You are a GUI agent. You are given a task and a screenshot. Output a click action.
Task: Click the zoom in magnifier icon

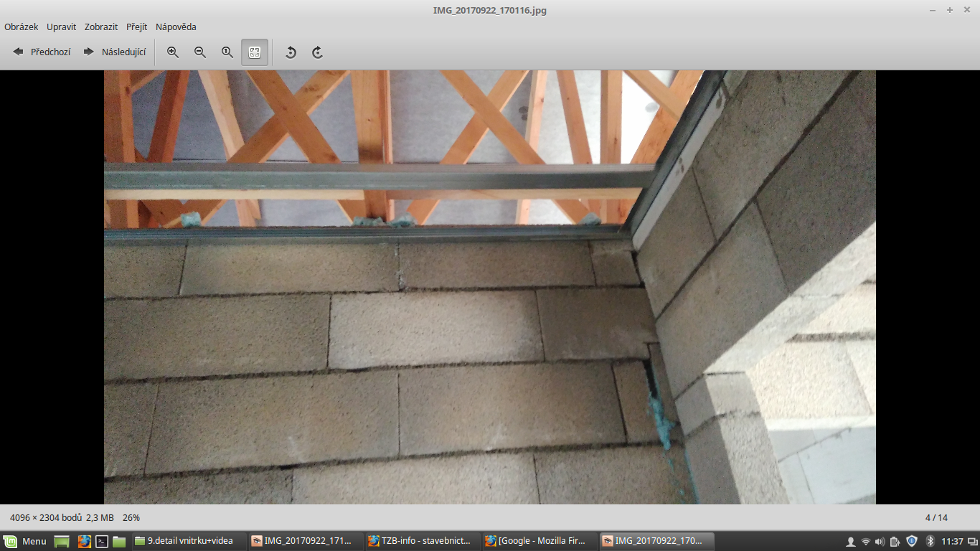coord(173,52)
